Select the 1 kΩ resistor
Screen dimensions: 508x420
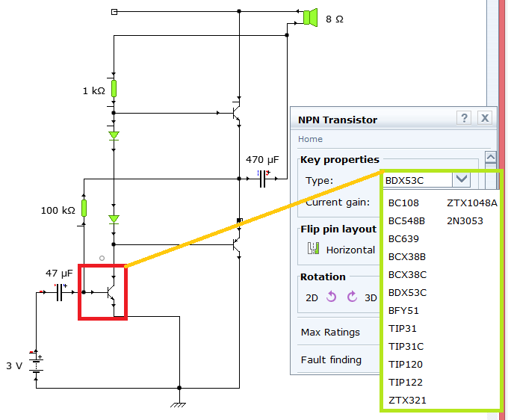click(114, 88)
